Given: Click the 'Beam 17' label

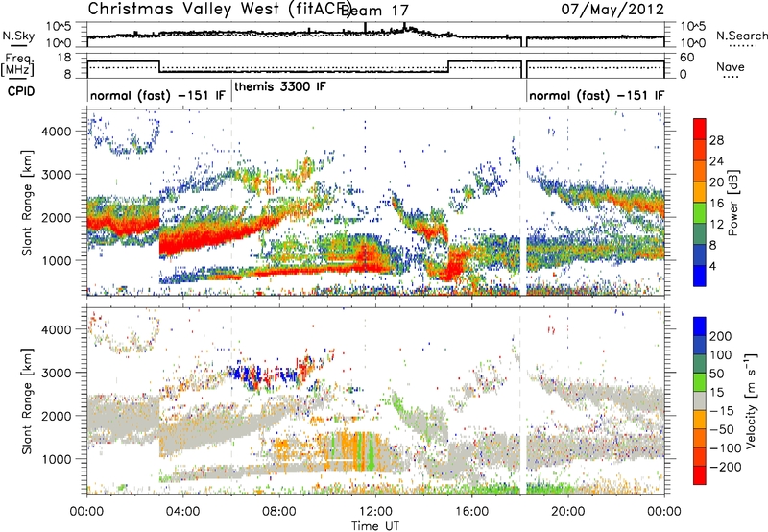Looking at the screenshot, I should (374, 11).
